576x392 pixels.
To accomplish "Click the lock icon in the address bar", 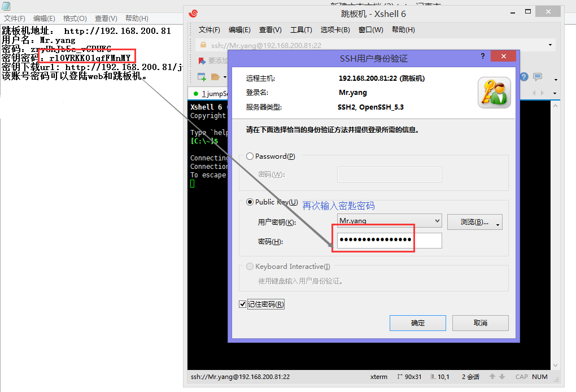I will (x=203, y=45).
